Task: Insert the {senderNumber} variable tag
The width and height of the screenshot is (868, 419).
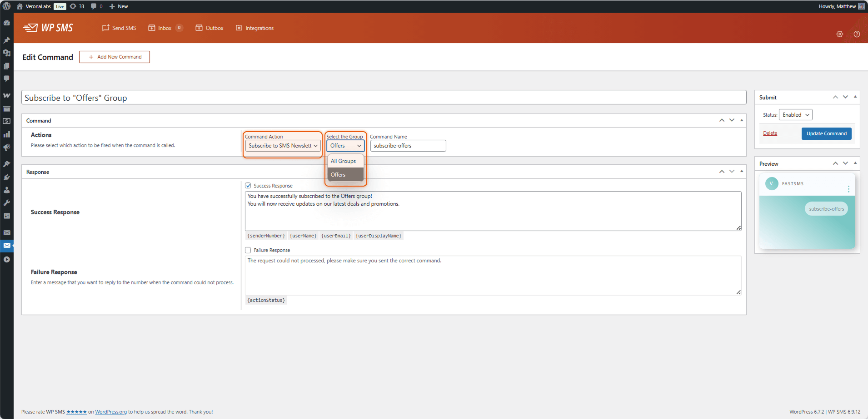Action: pos(266,236)
